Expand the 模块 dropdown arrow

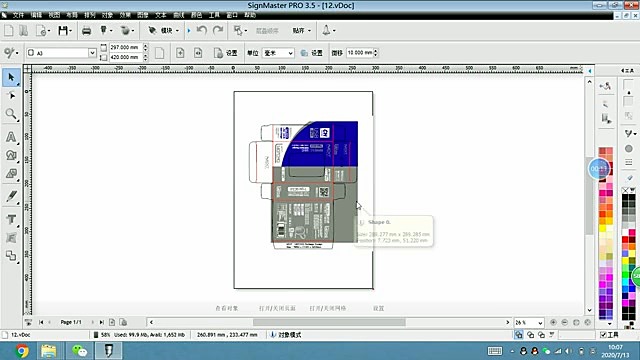[x=177, y=31]
